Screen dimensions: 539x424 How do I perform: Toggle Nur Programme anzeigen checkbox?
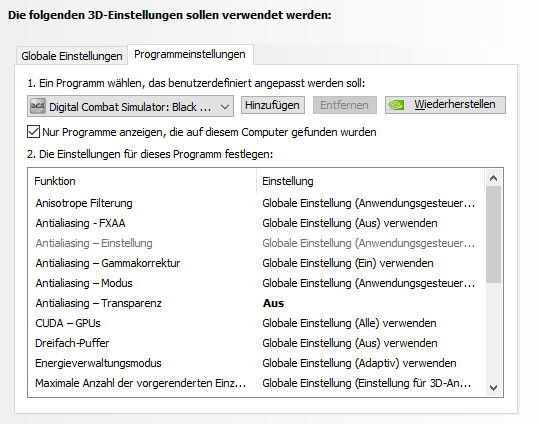33,132
